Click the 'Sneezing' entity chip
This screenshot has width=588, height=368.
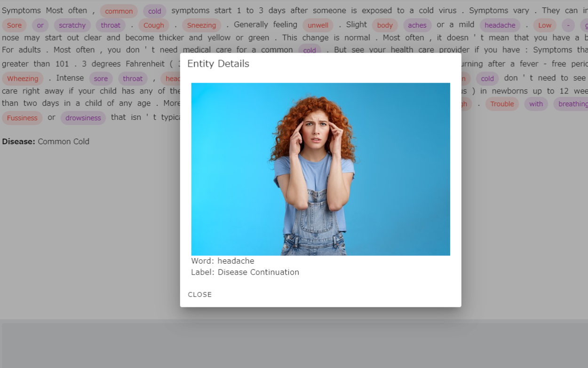click(201, 25)
